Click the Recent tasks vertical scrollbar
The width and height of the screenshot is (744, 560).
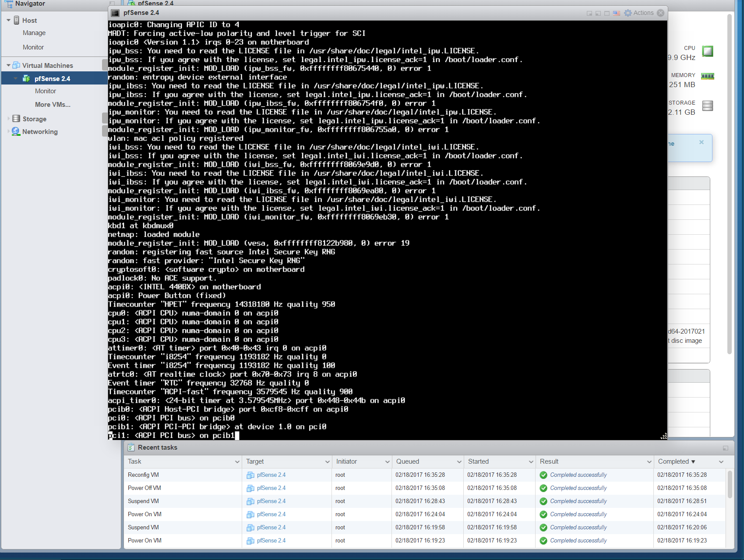click(730, 484)
